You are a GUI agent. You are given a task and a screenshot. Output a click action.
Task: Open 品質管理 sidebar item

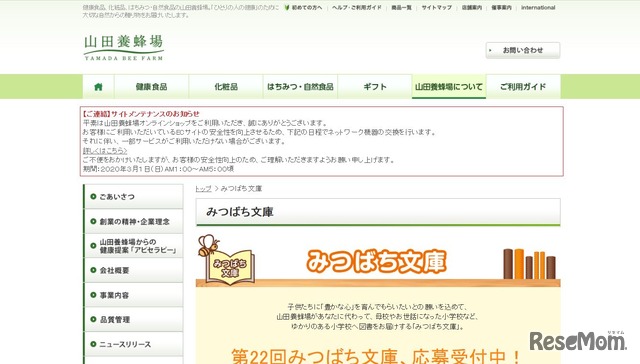[134, 320]
